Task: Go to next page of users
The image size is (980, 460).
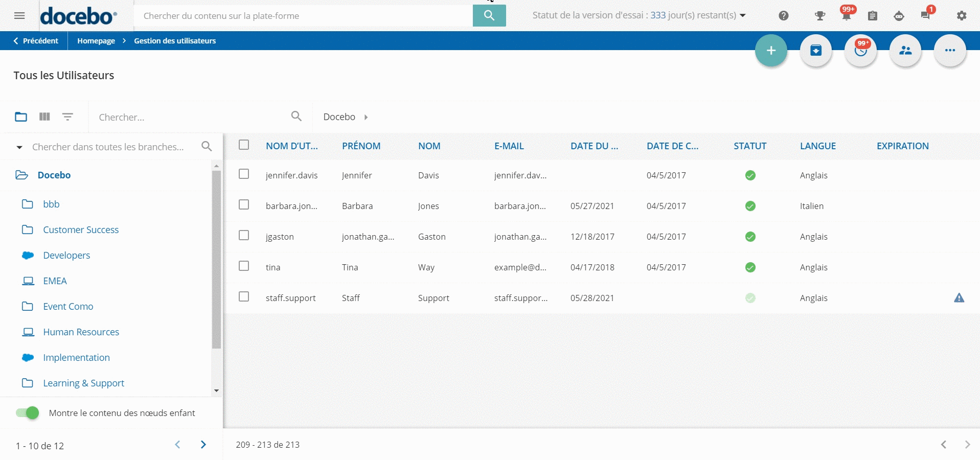Action: 967,445
